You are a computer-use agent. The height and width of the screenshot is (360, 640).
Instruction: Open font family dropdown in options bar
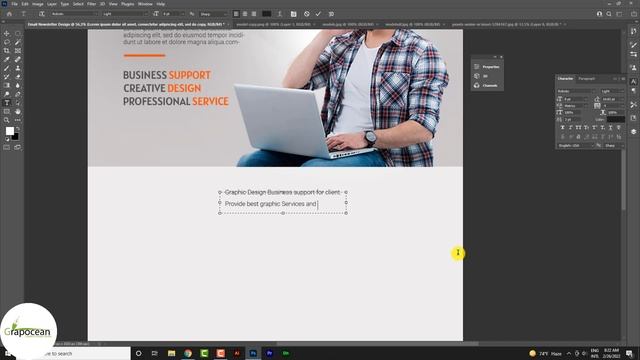point(74,14)
